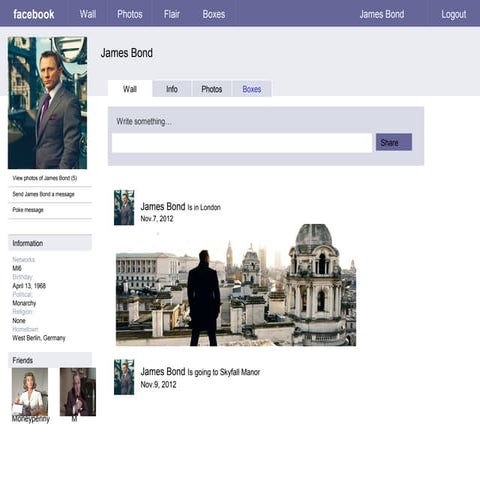The height and width of the screenshot is (480, 480).
Task: Click the None religion value
Action: click(19, 320)
